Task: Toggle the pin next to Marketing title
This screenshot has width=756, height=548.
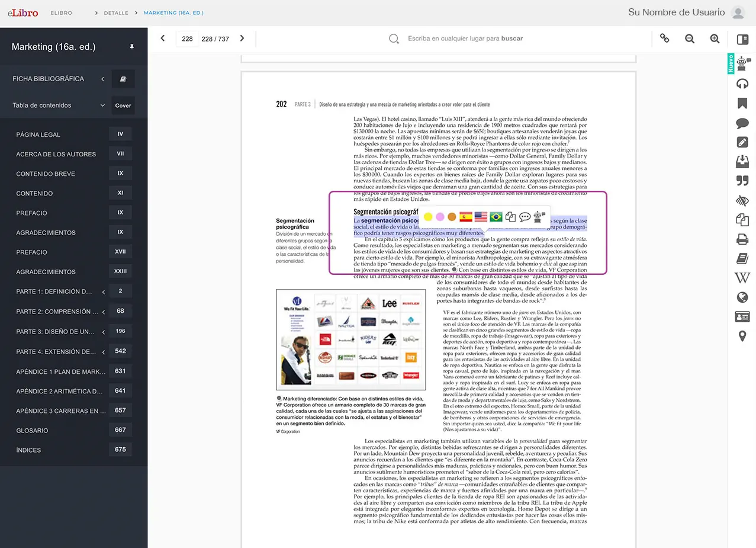Action: [x=131, y=47]
